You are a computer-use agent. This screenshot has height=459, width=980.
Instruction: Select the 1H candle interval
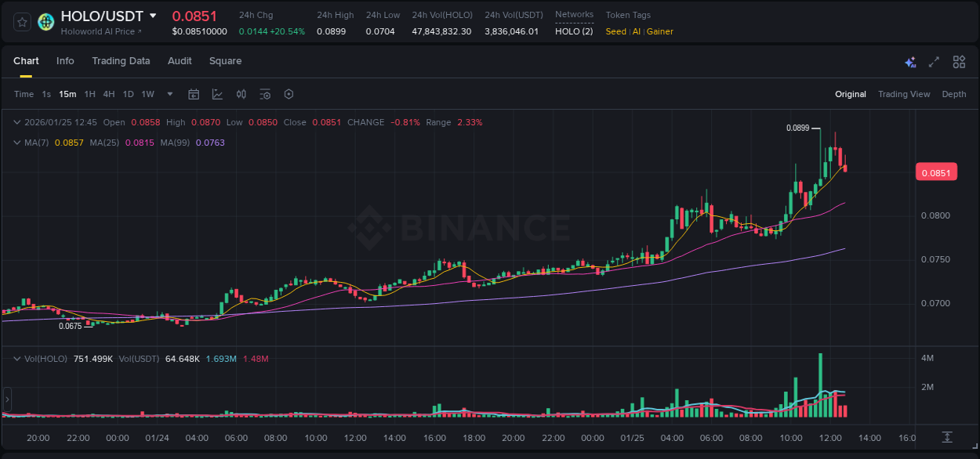pos(90,94)
